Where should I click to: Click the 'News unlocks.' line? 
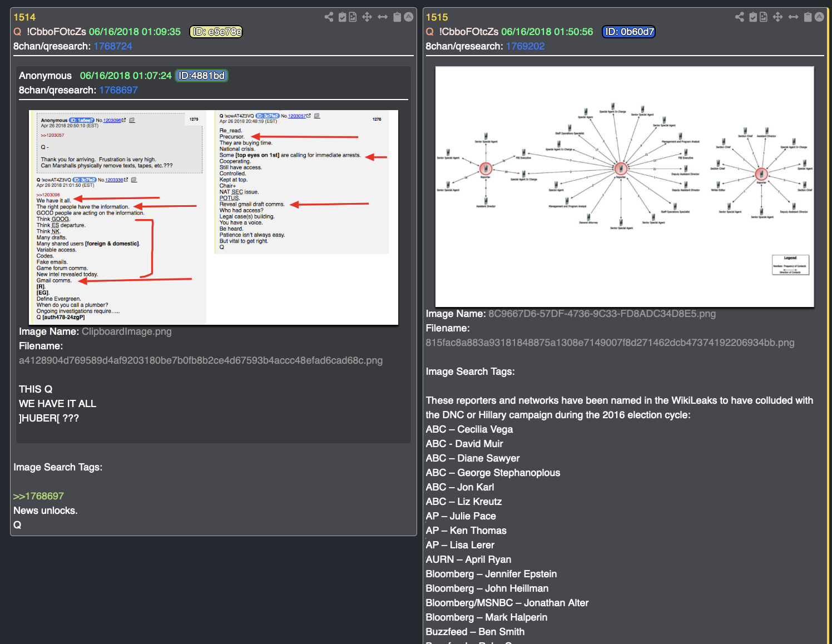pyautogui.click(x=46, y=511)
